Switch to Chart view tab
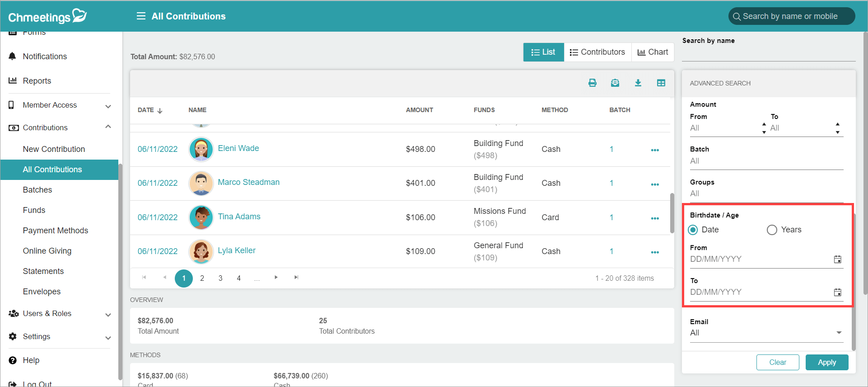868x387 pixels. point(653,52)
